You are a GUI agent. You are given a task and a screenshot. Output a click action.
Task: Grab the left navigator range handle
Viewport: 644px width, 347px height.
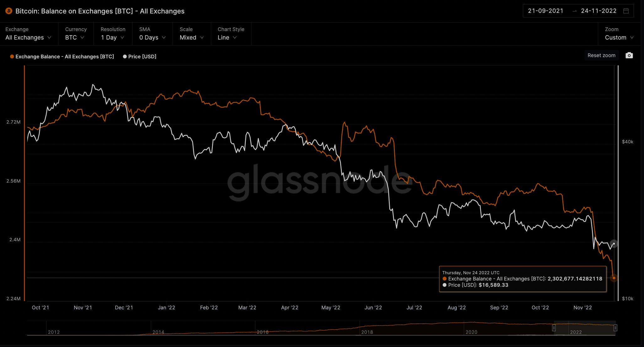pyautogui.click(x=554, y=328)
